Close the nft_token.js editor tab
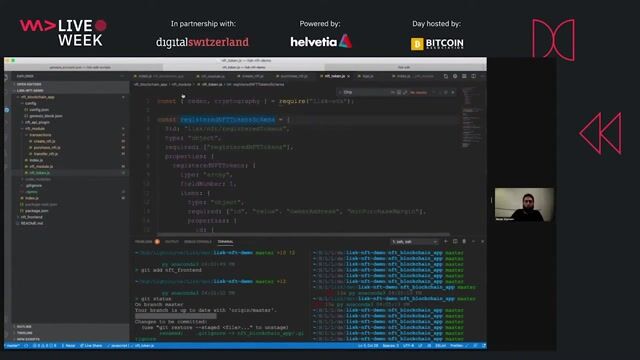Image resolution: width=640 pixels, height=360 pixels. pyautogui.click(x=348, y=76)
